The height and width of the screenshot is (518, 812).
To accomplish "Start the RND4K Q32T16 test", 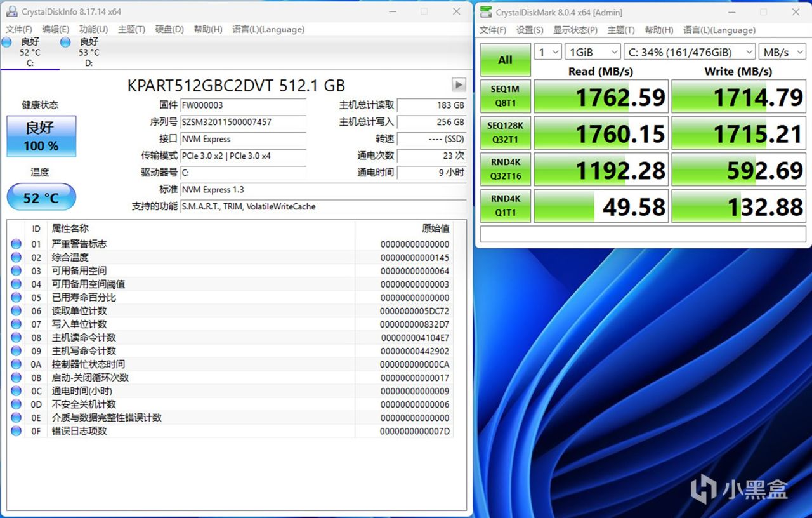I will tap(505, 169).
